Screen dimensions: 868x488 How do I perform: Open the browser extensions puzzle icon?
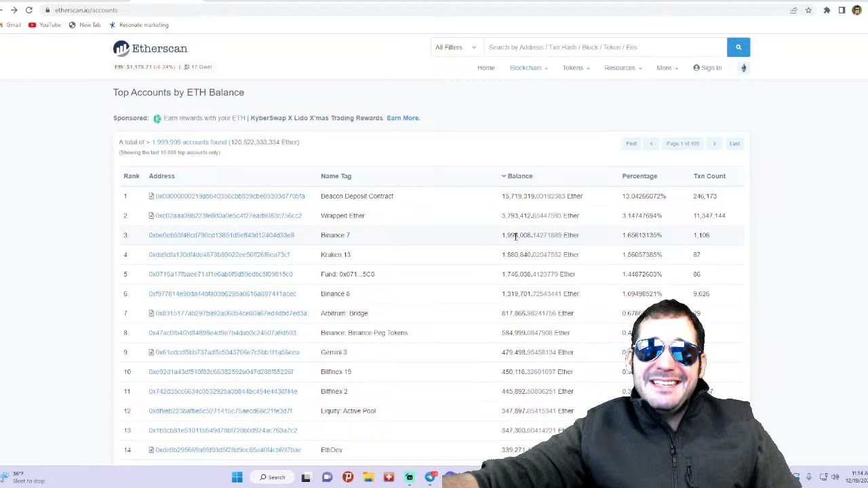(x=827, y=10)
